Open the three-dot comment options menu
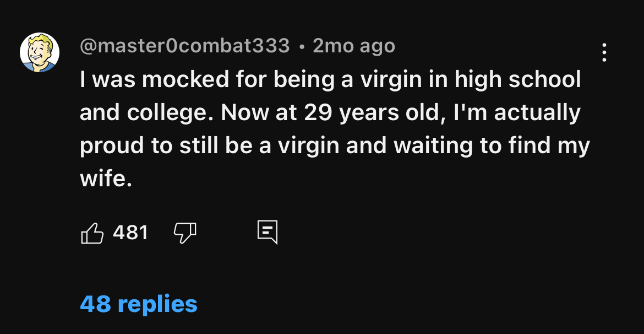Image resolution: width=644 pixels, height=334 pixels. (x=604, y=52)
